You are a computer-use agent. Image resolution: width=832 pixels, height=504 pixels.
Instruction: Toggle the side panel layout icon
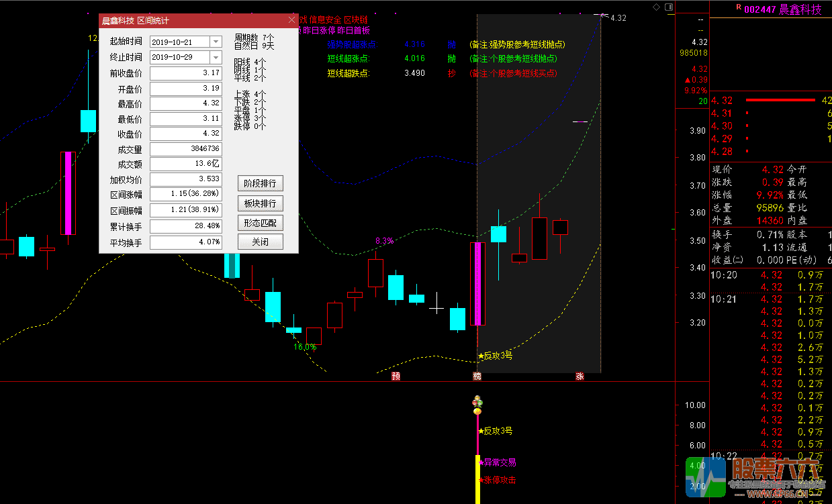(x=669, y=7)
